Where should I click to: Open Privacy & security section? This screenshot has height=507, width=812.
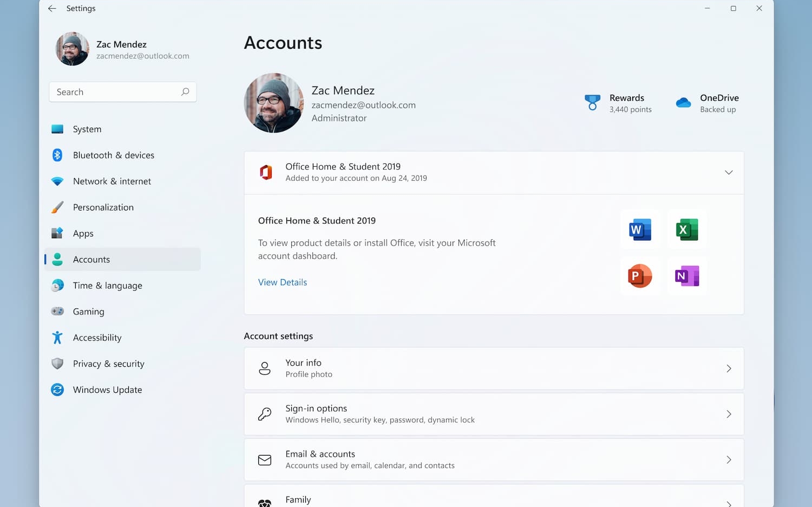[108, 364]
